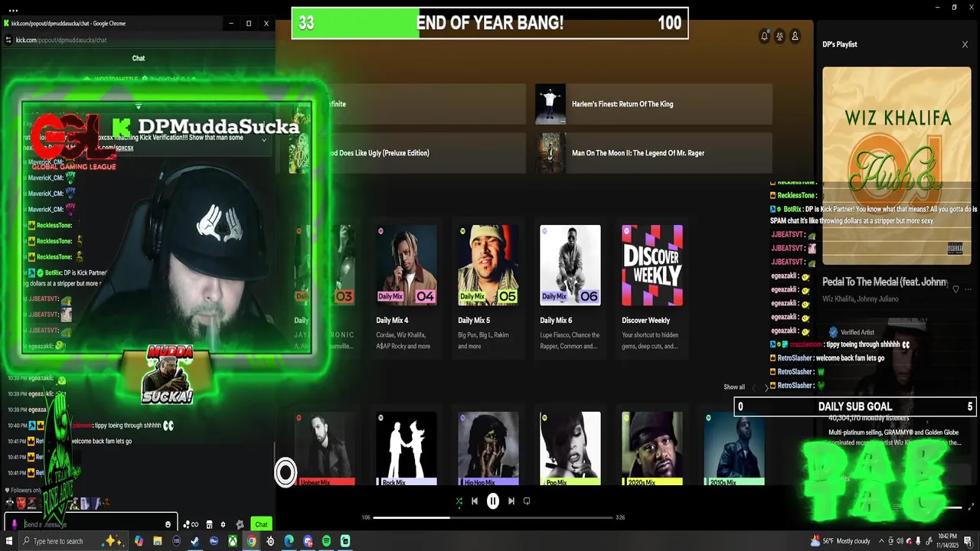
Task: Open Man On The Moon II album tile
Action: (x=653, y=153)
